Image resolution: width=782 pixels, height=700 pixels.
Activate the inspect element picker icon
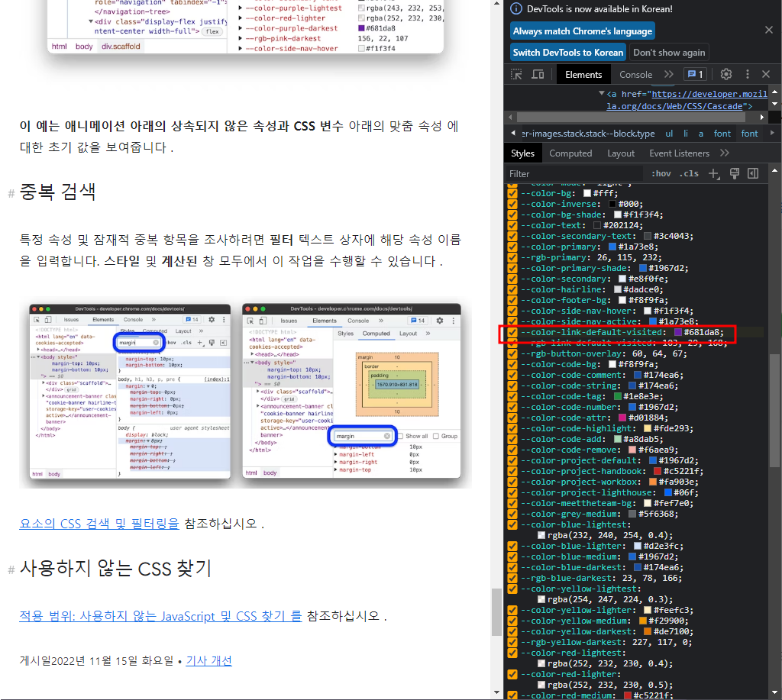(x=517, y=74)
